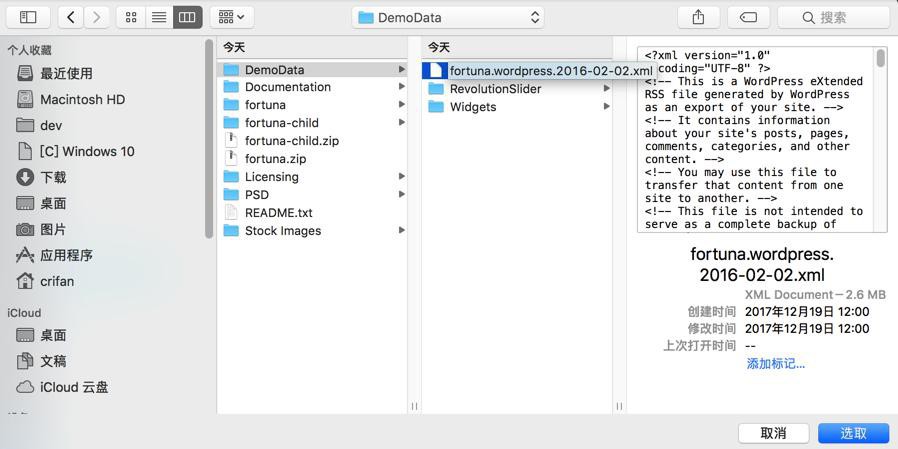The height and width of the screenshot is (449, 898).
Task: Switch to icon view
Action: [131, 17]
